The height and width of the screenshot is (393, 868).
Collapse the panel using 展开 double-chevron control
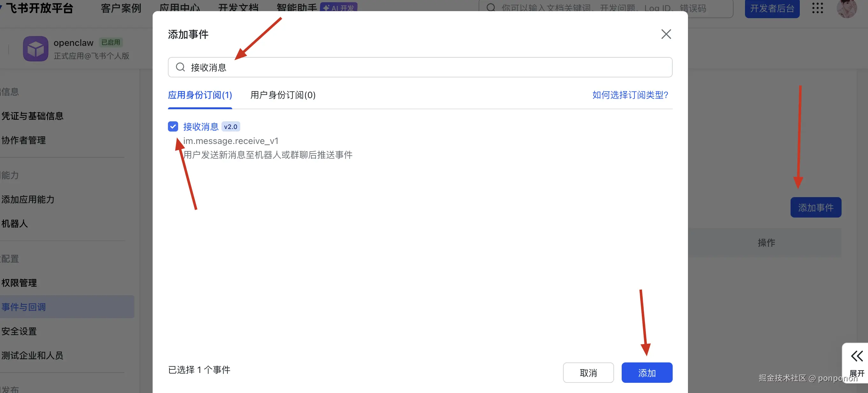pyautogui.click(x=856, y=356)
